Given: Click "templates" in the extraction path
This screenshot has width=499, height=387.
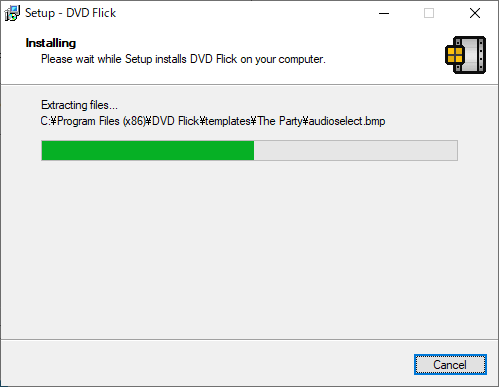Looking at the screenshot, I should click(228, 121).
